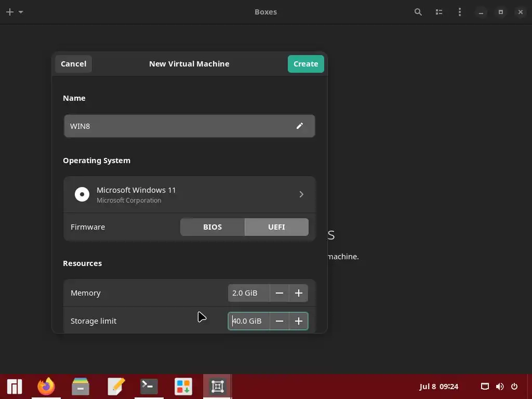Click the Storage limit label

(x=94, y=321)
